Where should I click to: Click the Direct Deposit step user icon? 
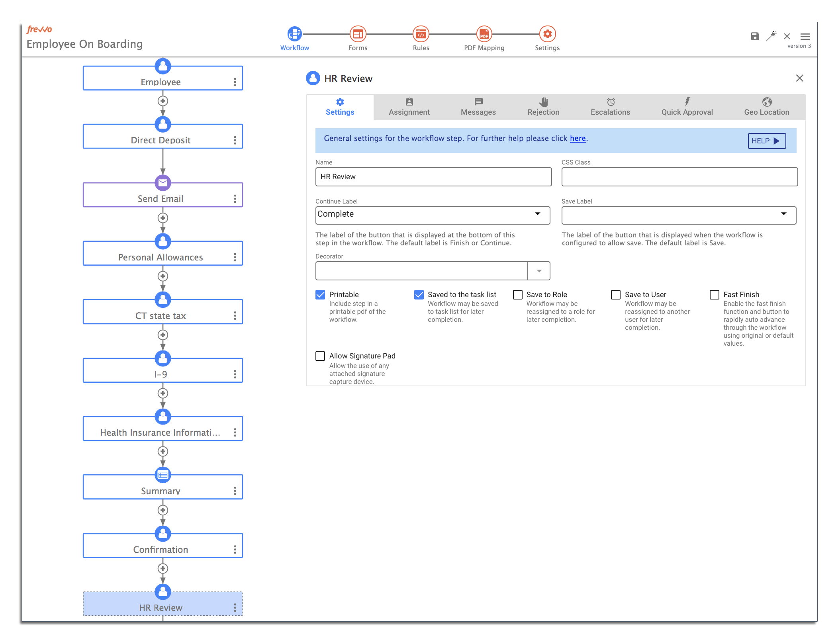tap(163, 124)
